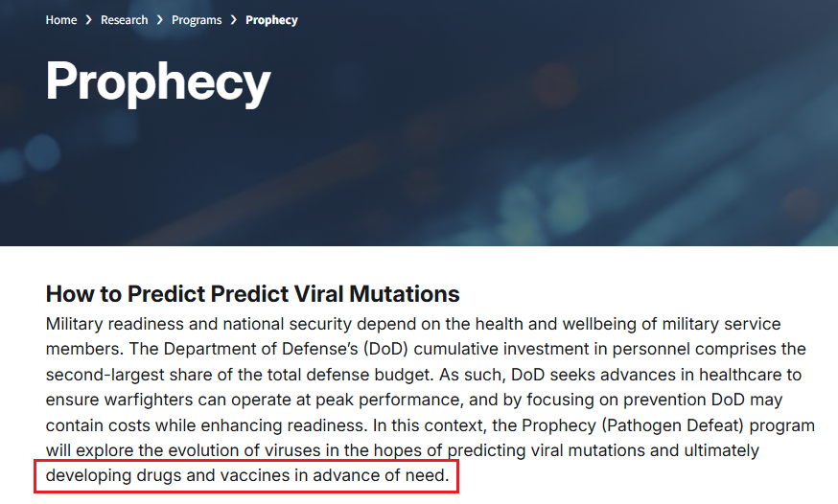Click the phrase predicting viral mutations
The width and height of the screenshot is (838, 504).
pos(547,450)
